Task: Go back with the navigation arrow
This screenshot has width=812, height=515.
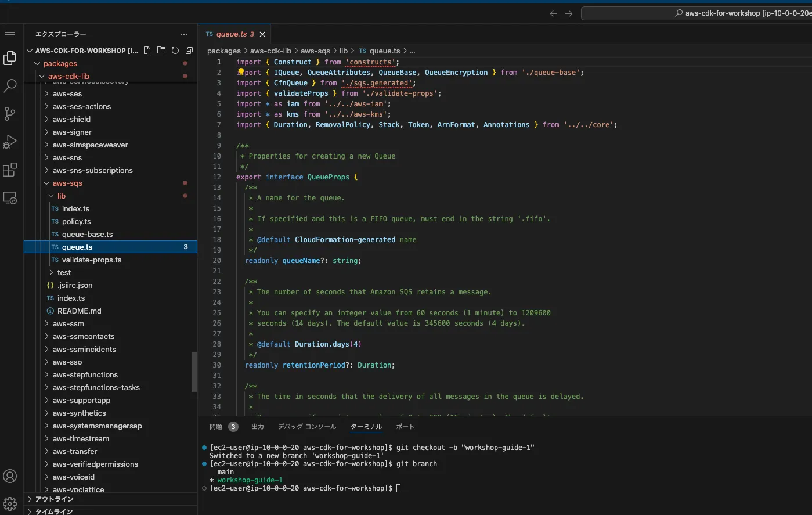Action: tap(554, 13)
